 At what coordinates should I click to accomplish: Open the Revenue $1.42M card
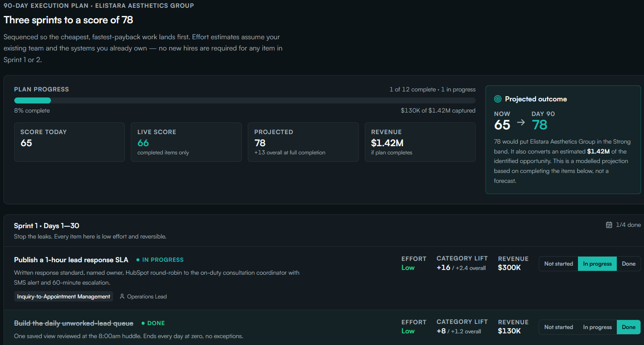coord(420,142)
